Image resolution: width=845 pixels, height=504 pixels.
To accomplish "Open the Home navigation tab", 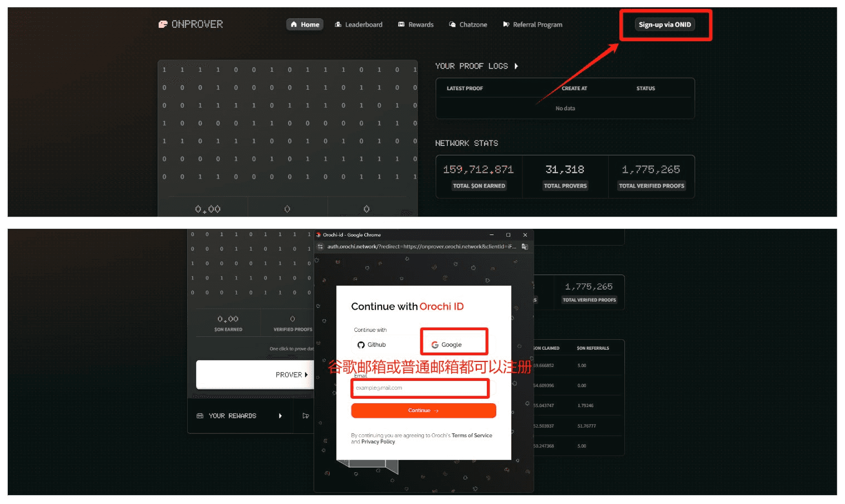I will (x=305, y=25).
